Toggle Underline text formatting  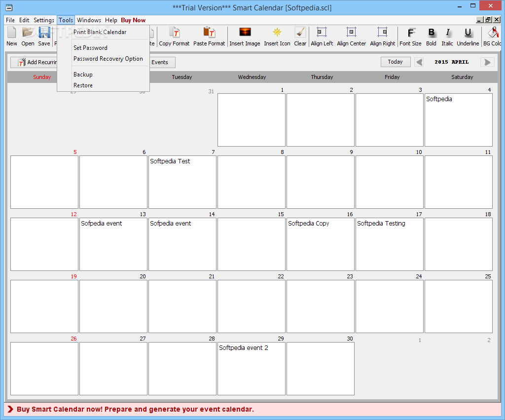(x=468, y=37)
